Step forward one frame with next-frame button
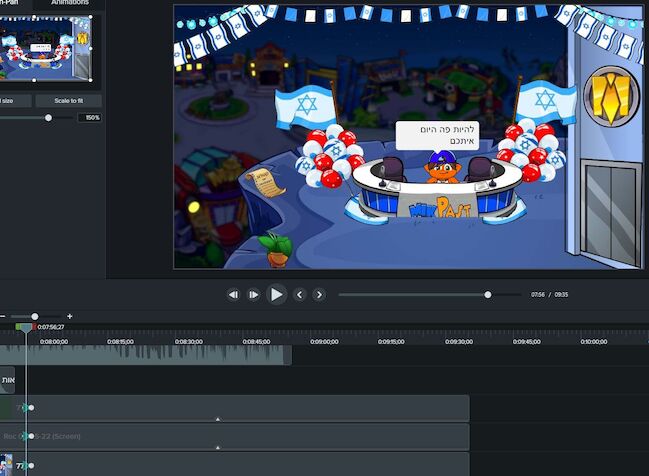This screenshot has height=476, width=649. click(x=254, y=295)
